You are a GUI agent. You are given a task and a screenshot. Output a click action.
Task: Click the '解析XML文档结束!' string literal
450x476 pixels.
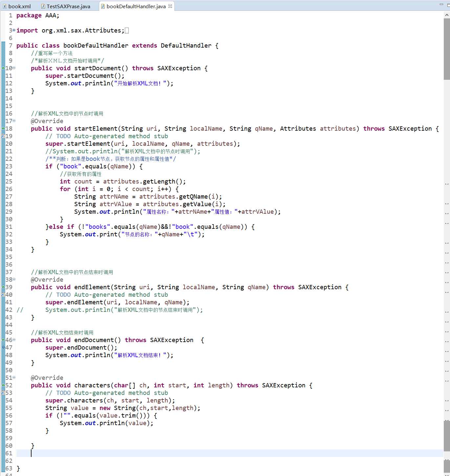(140, 355)
